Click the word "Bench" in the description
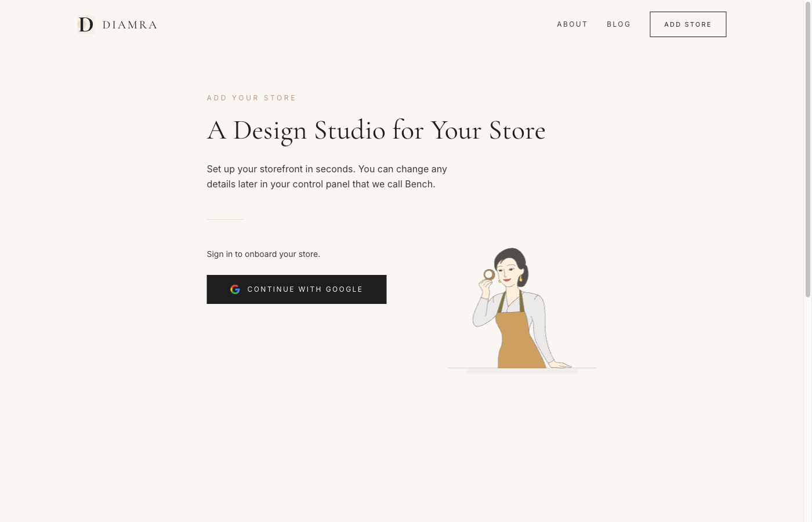This screenshot has height=522, width=812. click(x=419, y=184)
